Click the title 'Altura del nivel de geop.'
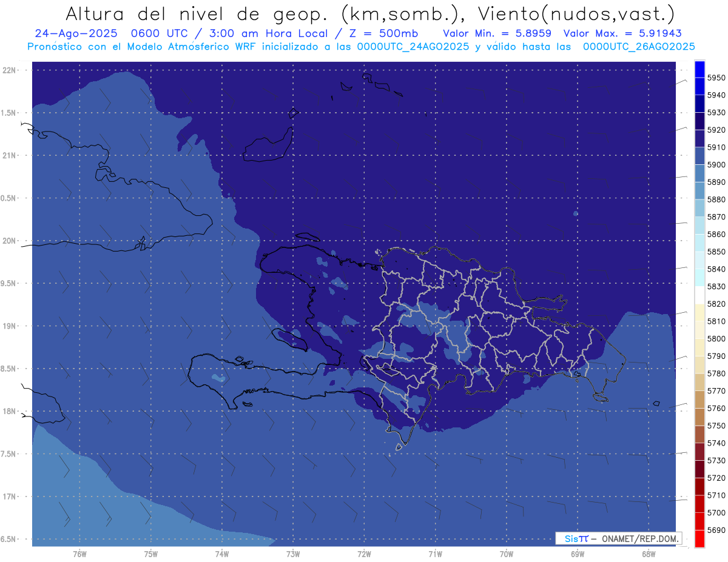The image size is (728, 562). 196,14
